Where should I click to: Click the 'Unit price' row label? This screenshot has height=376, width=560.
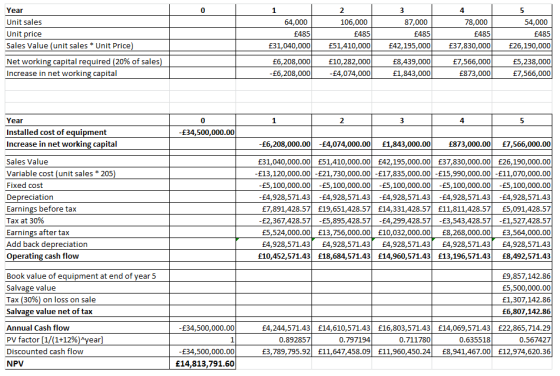pos(24,34)
